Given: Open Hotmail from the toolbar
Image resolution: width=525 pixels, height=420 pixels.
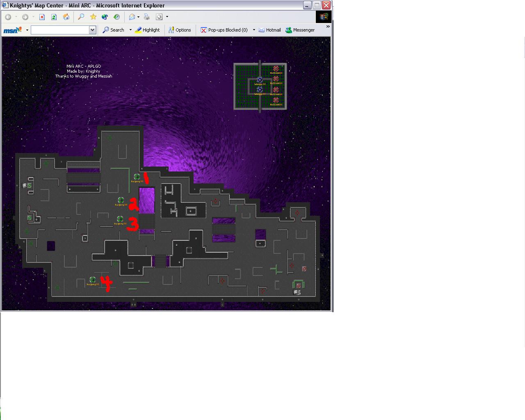Looking at the screenshot, I should pos(269,30).
